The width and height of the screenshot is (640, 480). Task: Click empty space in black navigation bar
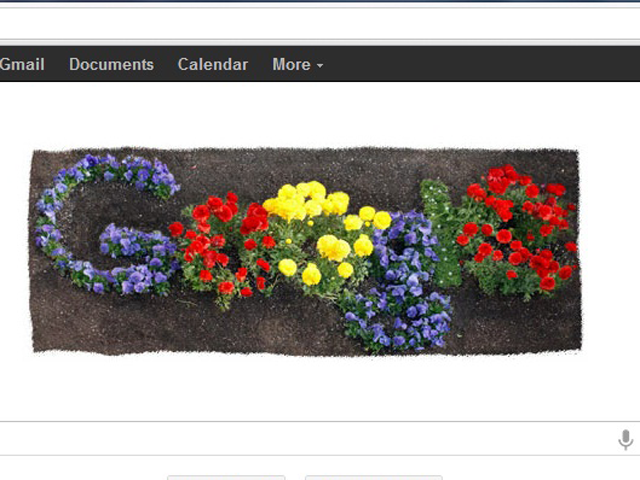point(480,64)
